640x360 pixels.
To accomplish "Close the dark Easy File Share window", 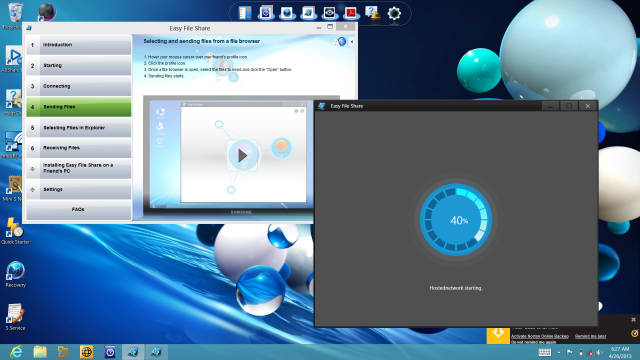I will pos(588,106).
